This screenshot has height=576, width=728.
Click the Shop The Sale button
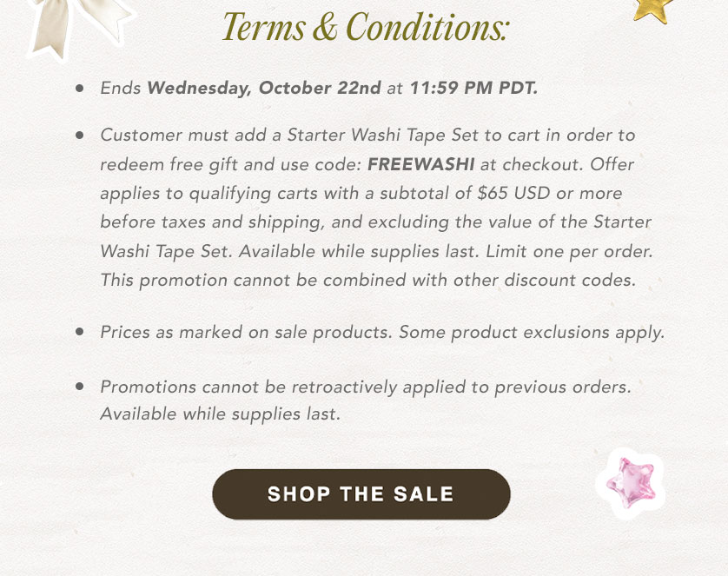pyautogui.click(x=361, y=494)
